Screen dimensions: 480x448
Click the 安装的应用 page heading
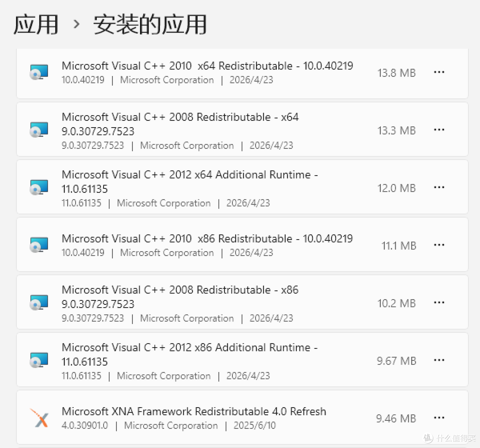pos(150,24)
